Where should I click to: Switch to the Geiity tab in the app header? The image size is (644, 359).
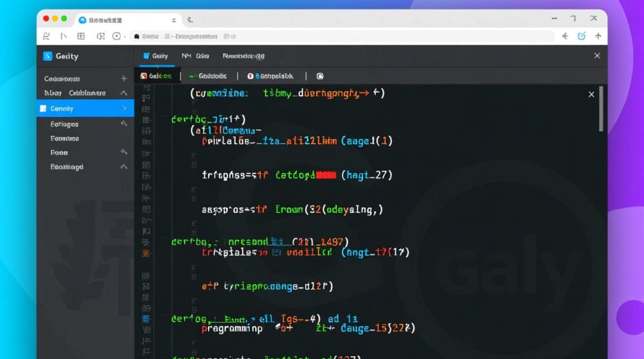pyautogui.click(x=156, y=56)
